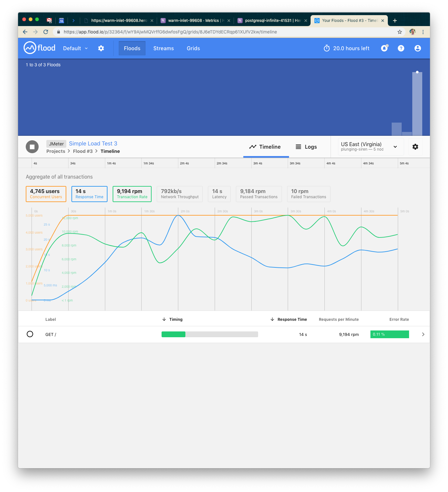Select the GET / transaction radio button
448x492 pixels.
point(30,334)
